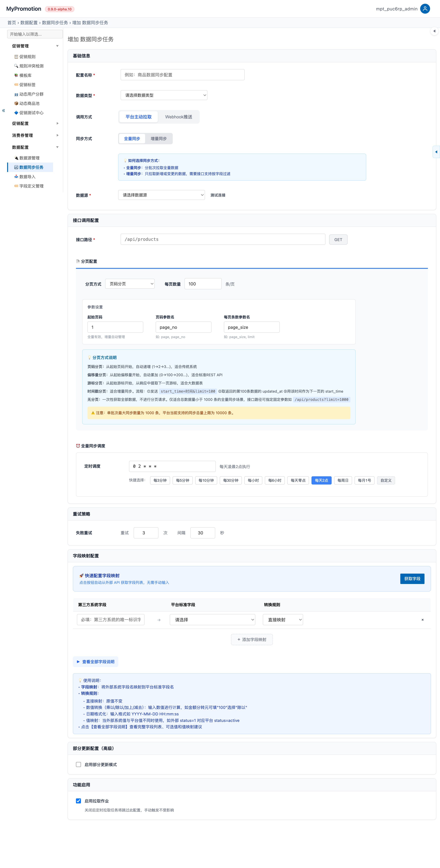
Task: Go to 字段定义管理 in the sidebar
Action: tap(31, 186)
